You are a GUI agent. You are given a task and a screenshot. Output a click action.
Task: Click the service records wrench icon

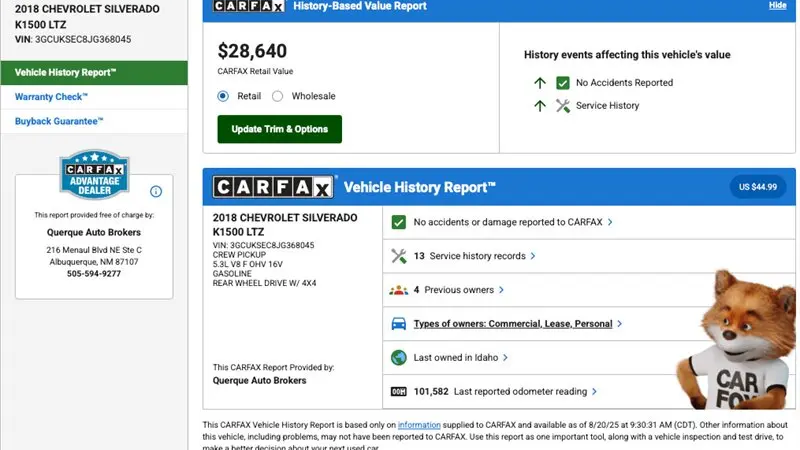pyautogui.click(x=398, y=256)
